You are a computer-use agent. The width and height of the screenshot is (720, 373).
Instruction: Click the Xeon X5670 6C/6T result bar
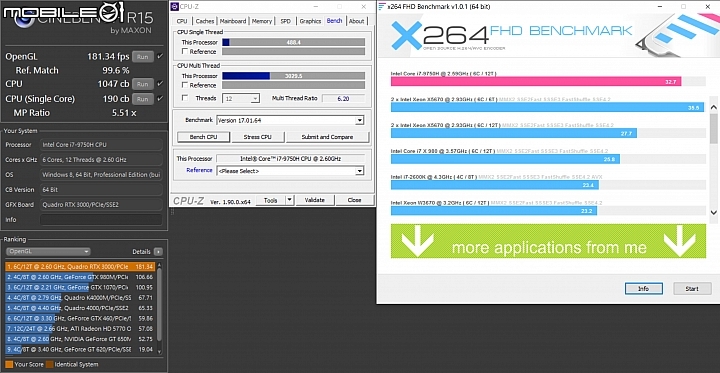[x=547, y=107]
